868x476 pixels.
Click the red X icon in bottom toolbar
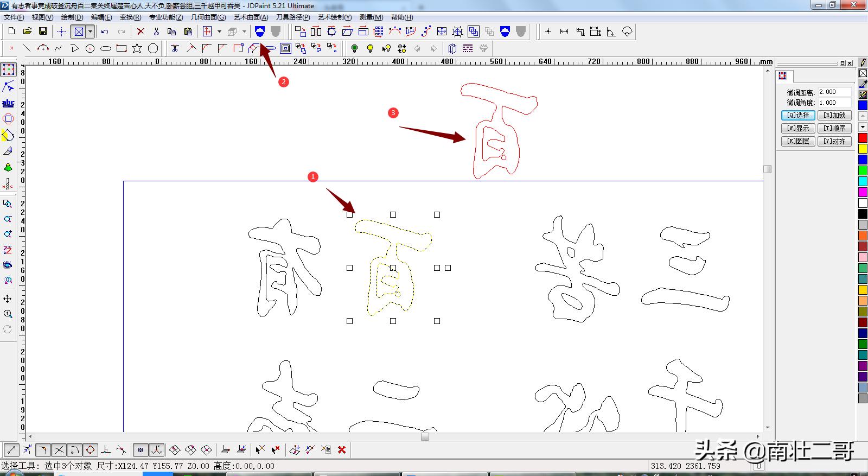pos(342,449)
